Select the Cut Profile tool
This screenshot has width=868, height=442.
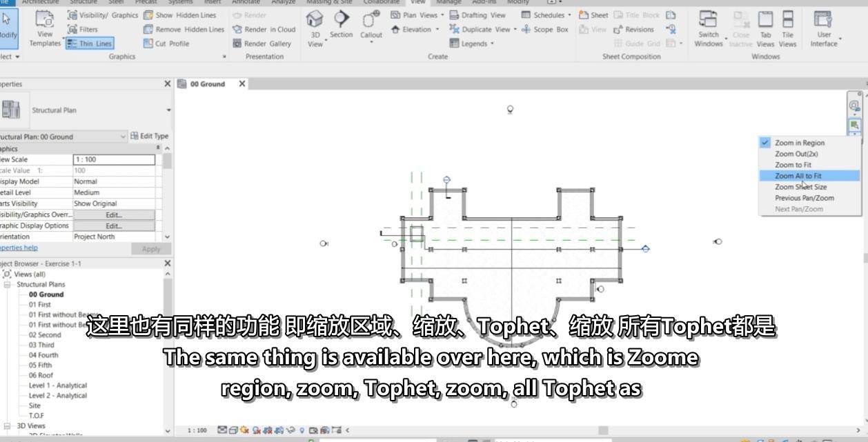tap(166, 43)
